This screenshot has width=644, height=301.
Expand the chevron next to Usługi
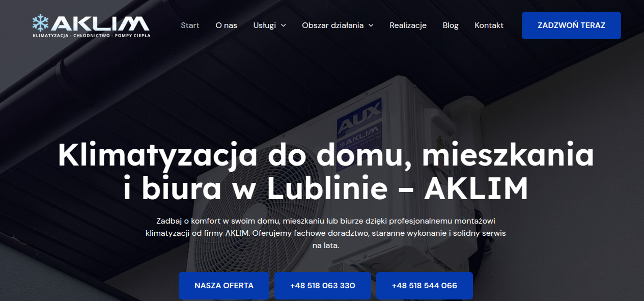pyautogui.click(x=283, y=25)
